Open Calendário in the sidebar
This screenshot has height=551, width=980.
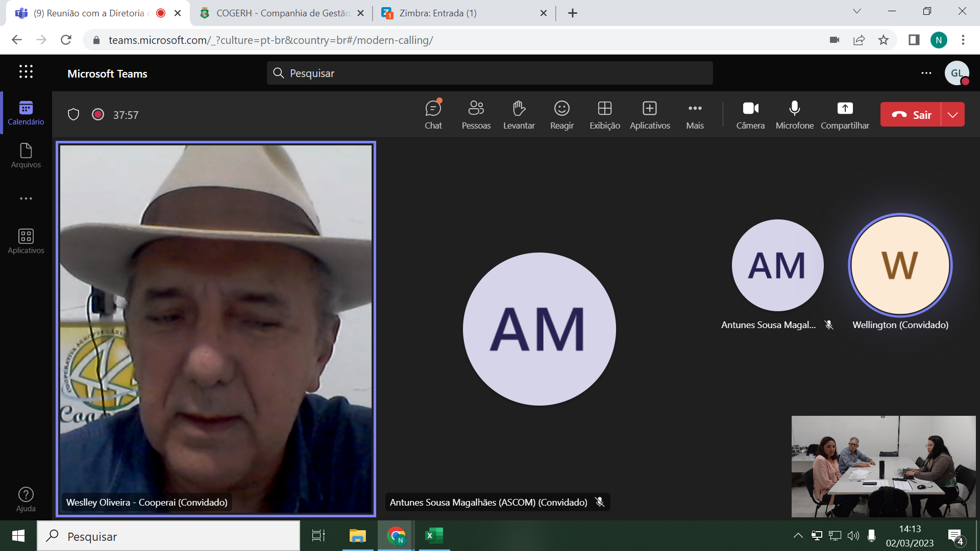[26, 113]
